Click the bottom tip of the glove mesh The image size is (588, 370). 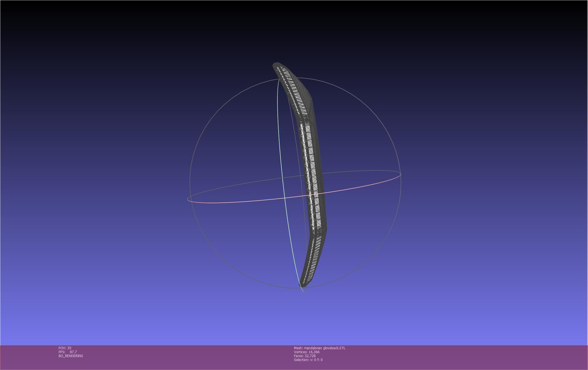click(304, 284)
